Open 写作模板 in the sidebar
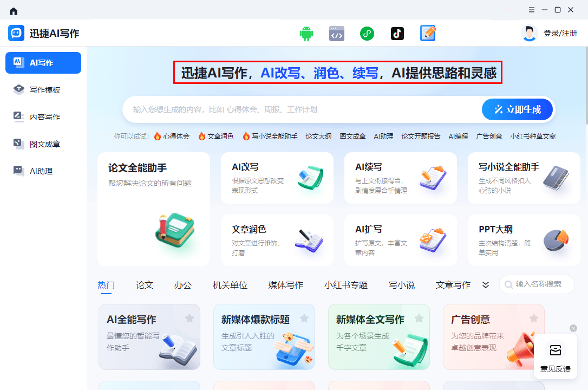The height and width of the screenshot is (390, 588). pos(43,89)
